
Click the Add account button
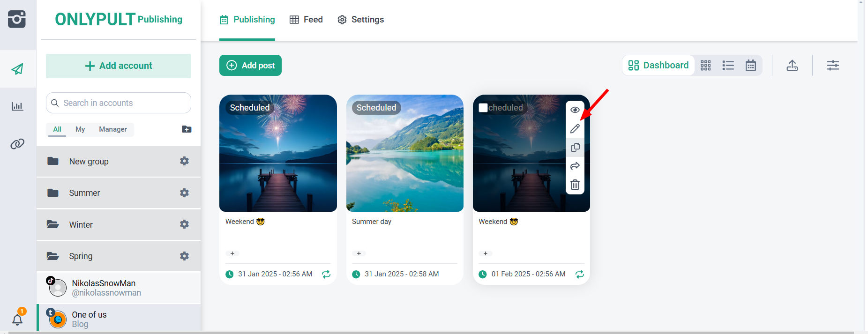(119, 66)
